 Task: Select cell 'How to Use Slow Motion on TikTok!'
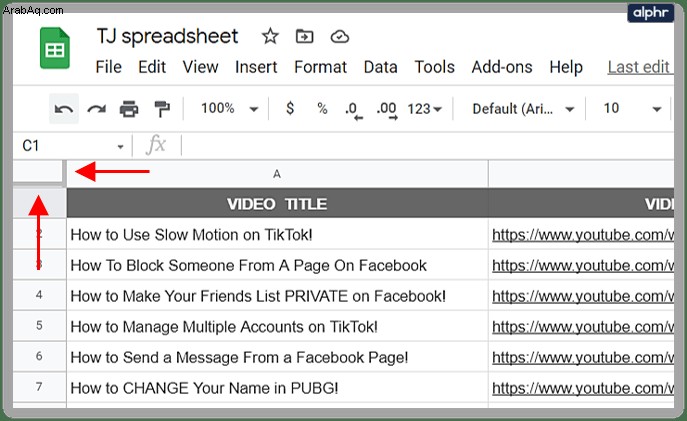click(277, 234)
